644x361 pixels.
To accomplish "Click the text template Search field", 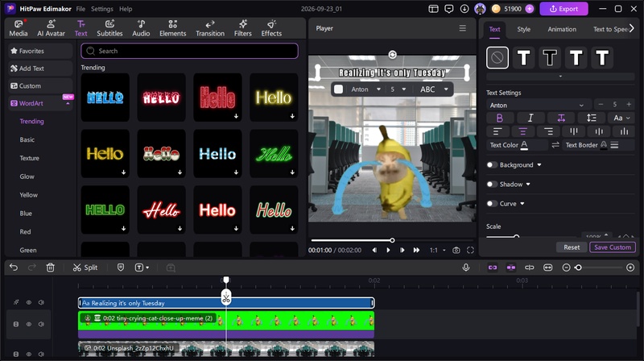I will point(189,51).
